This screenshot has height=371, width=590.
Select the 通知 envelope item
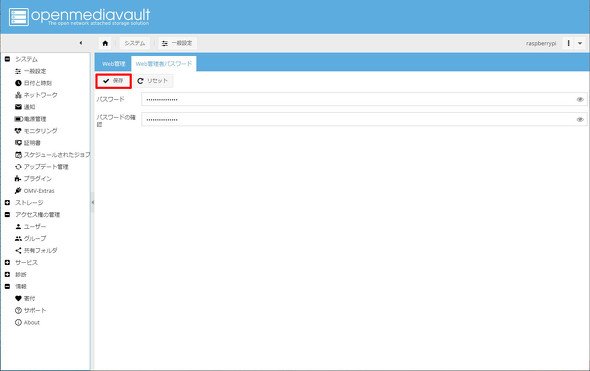point(25,107)
